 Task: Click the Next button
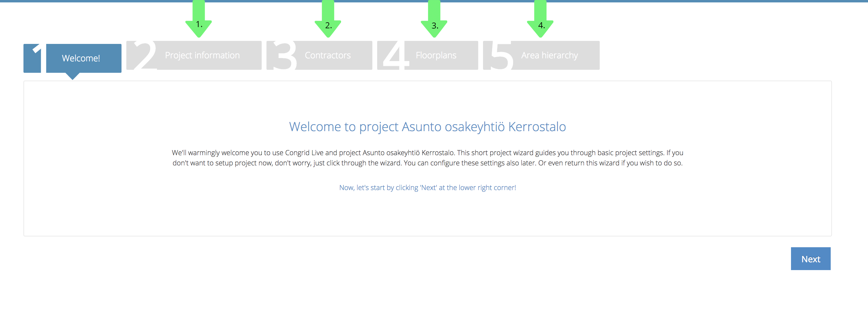[x=811, y=259]
